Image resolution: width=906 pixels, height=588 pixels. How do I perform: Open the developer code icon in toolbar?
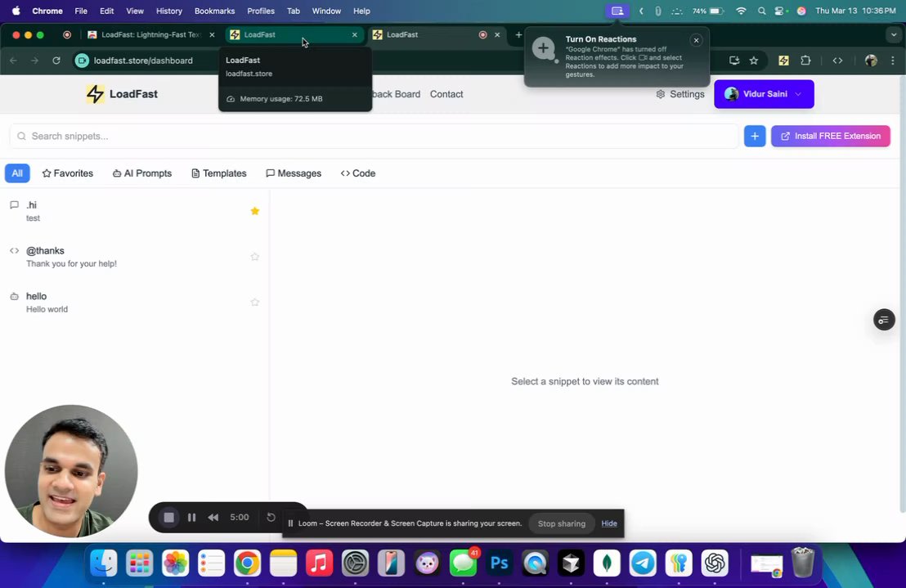coord(837,61)
